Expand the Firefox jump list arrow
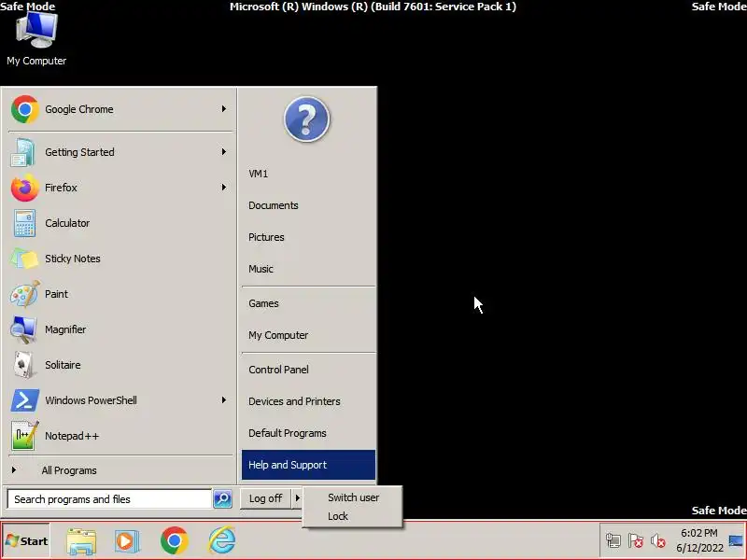The height and width of the screenshot is (560, 747). coord(223,188)
